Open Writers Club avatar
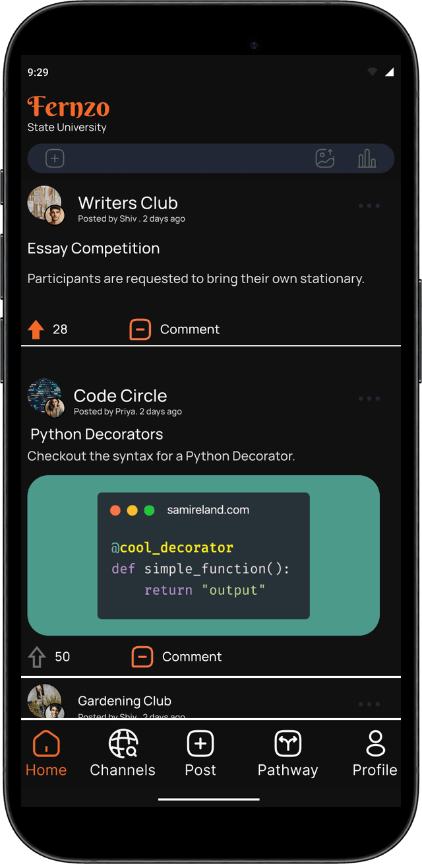 46,205
